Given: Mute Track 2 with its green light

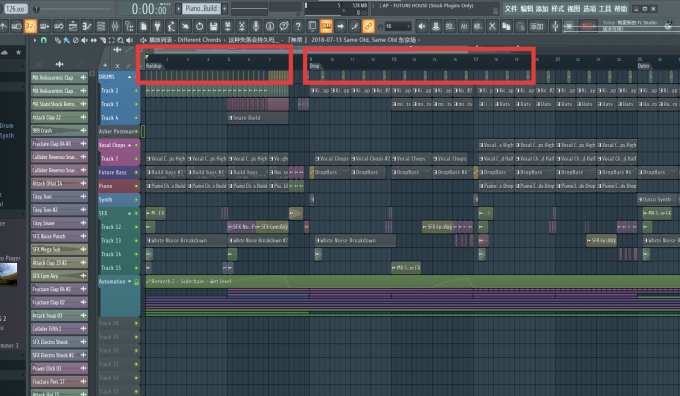Looking at the screenshot, I should 136,91.
